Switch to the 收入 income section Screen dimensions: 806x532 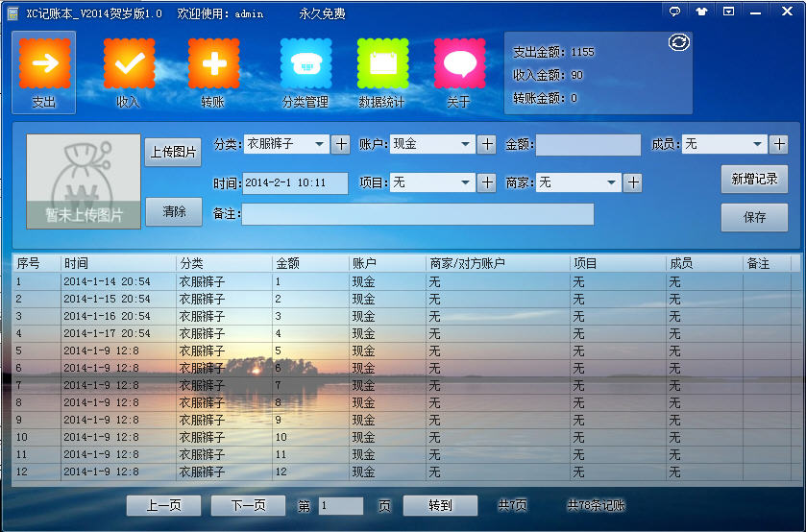tap(128, 71)
